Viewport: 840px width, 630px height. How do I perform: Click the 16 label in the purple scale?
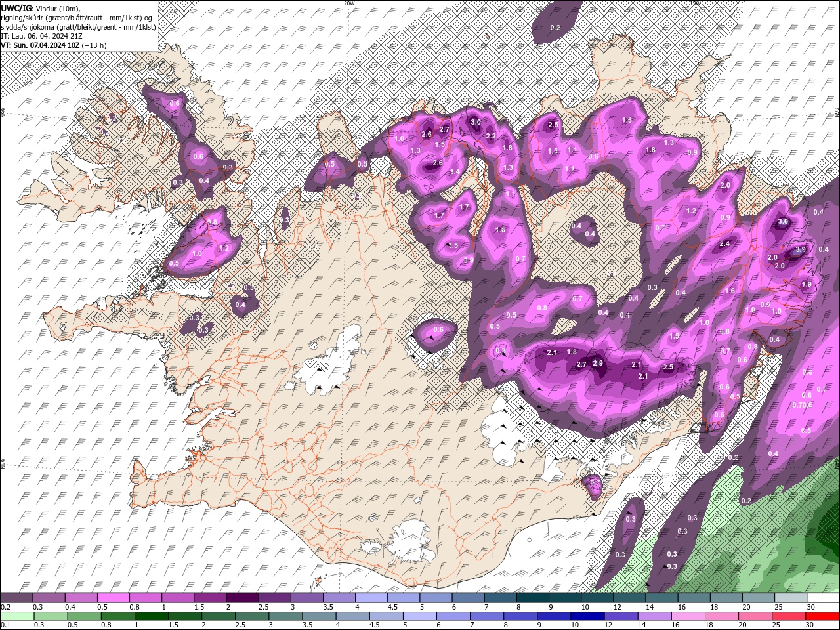click(682, 607)
